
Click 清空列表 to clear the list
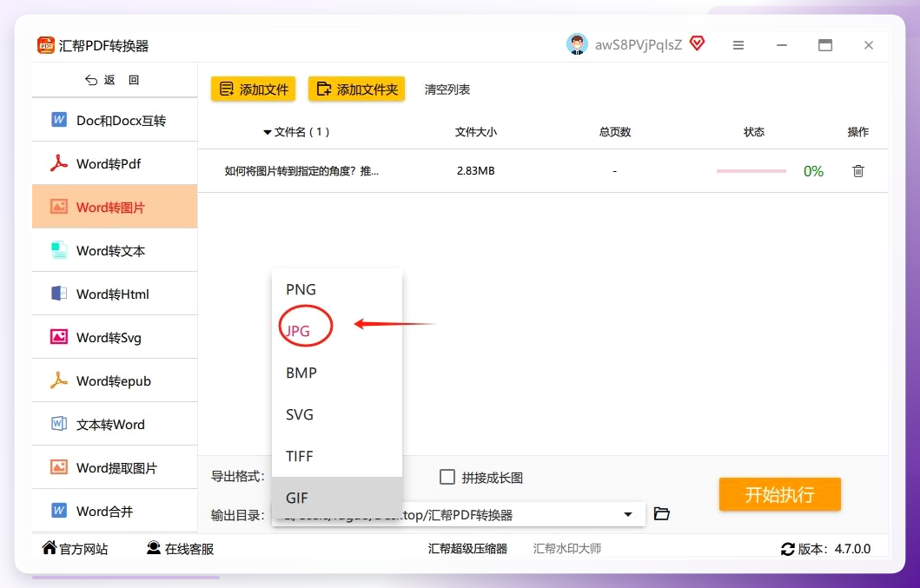pyautogui.click(x=447, y=89)
